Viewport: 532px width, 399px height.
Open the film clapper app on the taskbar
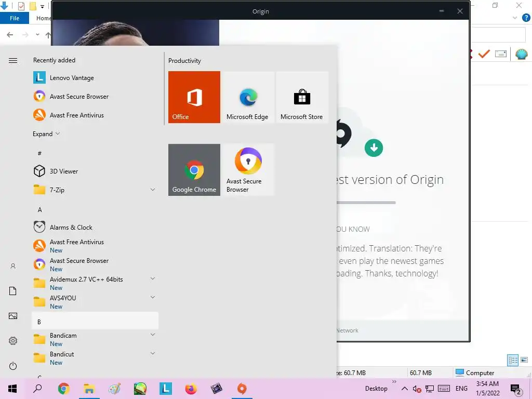(x=217, y=389)
